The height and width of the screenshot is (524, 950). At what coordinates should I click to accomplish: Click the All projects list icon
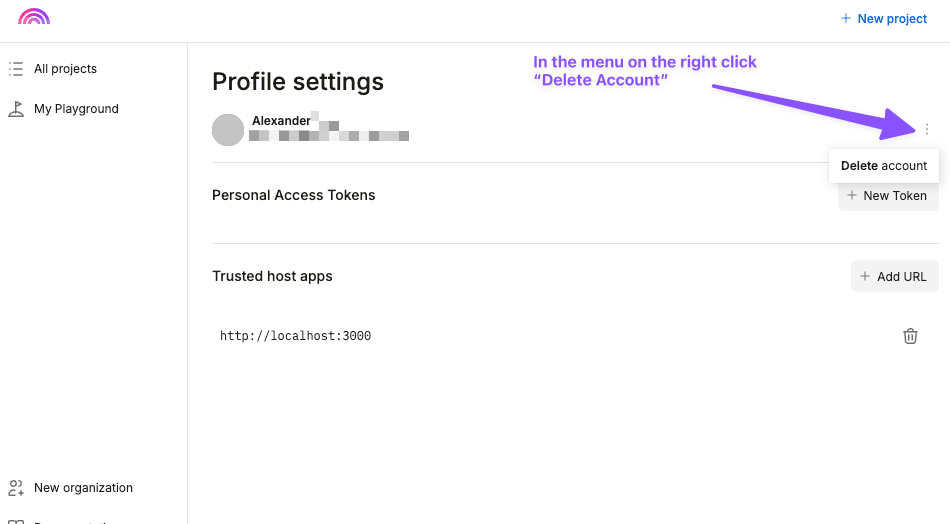(x=16, y=69)
